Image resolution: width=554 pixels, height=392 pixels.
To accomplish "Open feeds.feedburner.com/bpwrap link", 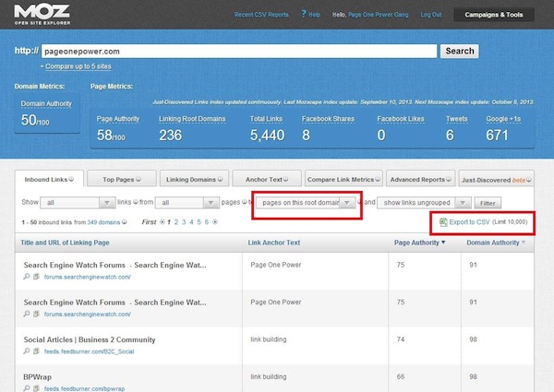I will pyautogui.click(x=84, y=388).
